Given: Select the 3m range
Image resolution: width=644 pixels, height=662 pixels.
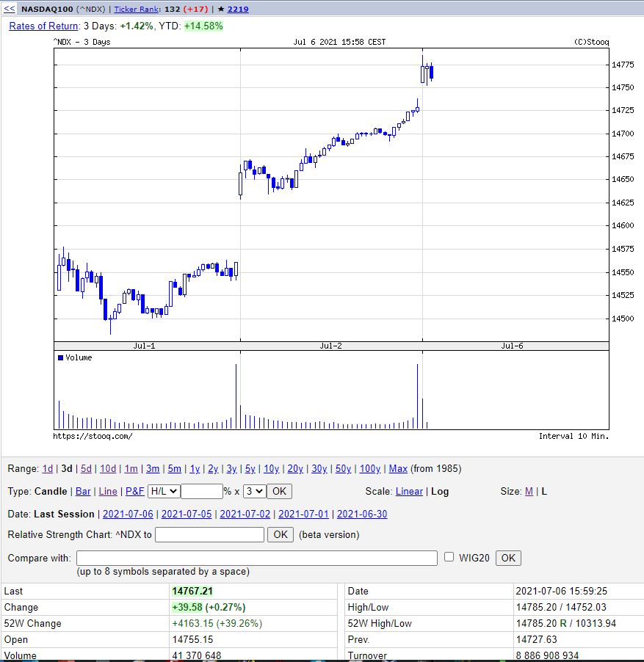Looking at the screenshot, I should [153, 469].
